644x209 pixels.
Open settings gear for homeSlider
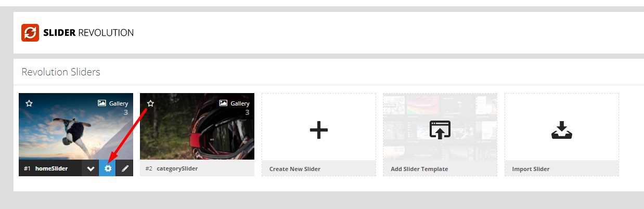[108, 168]
